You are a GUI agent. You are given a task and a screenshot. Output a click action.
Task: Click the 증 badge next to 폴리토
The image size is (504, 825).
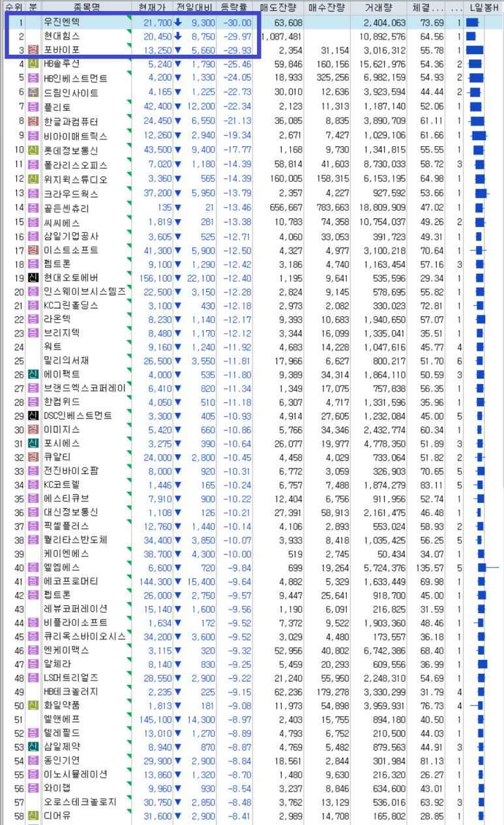coord(33,107)
